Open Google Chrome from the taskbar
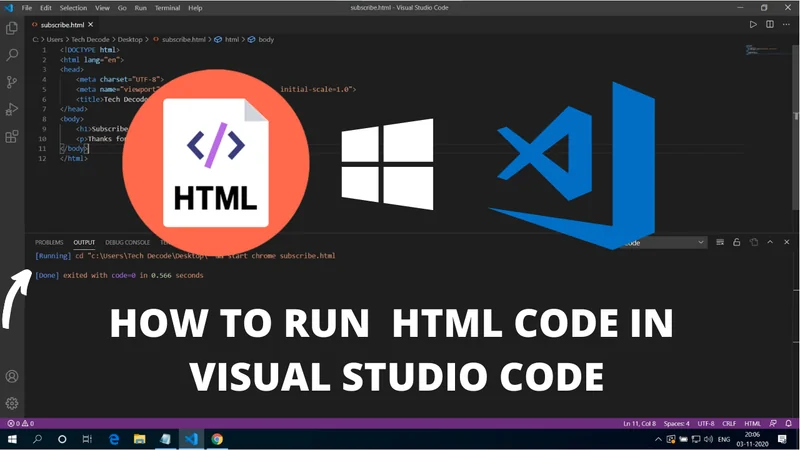 217,439
